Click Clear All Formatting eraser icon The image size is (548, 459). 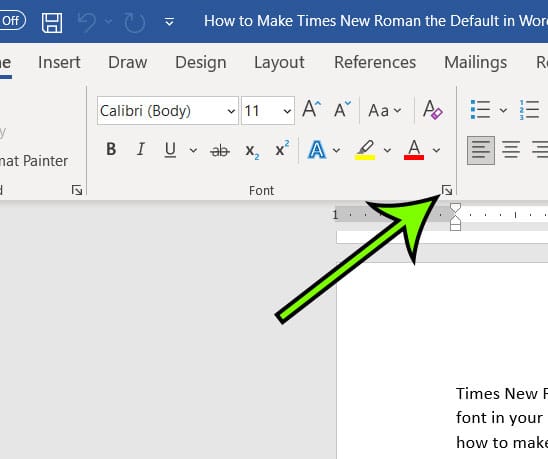coord(432,109)
